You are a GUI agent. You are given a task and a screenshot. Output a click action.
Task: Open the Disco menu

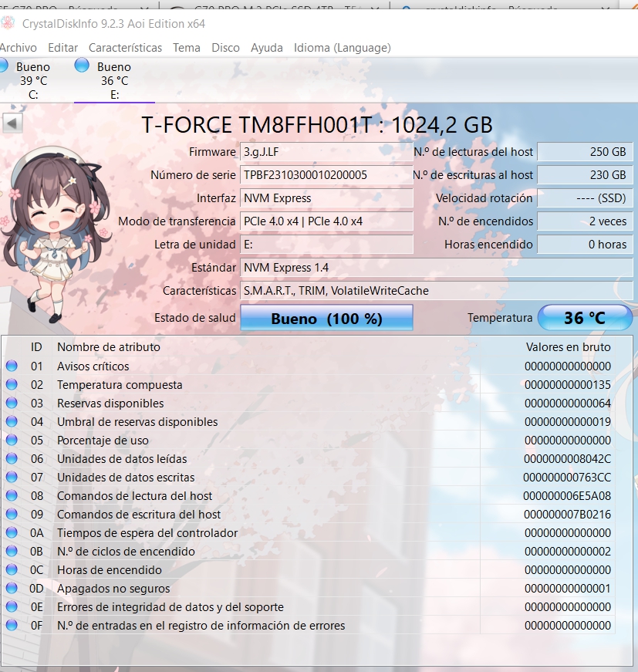pos(225,48)
